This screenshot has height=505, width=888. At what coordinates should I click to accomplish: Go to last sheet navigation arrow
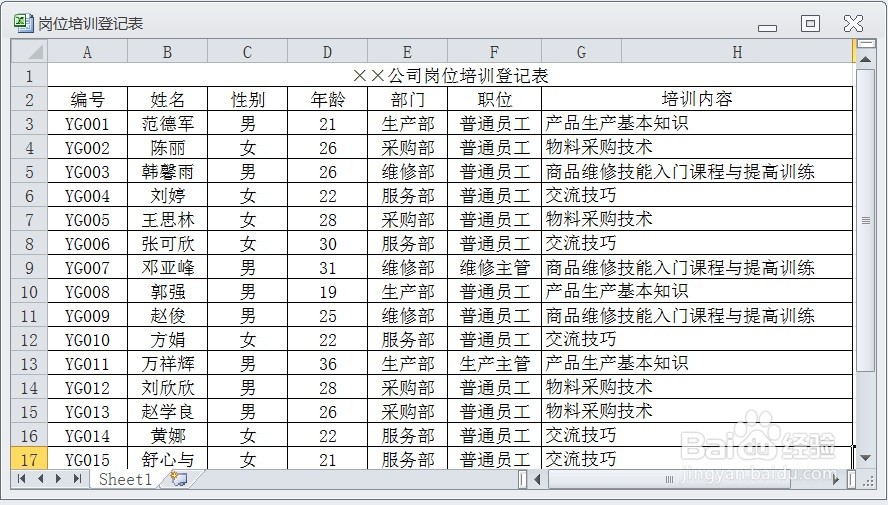[x=77, y=479]
